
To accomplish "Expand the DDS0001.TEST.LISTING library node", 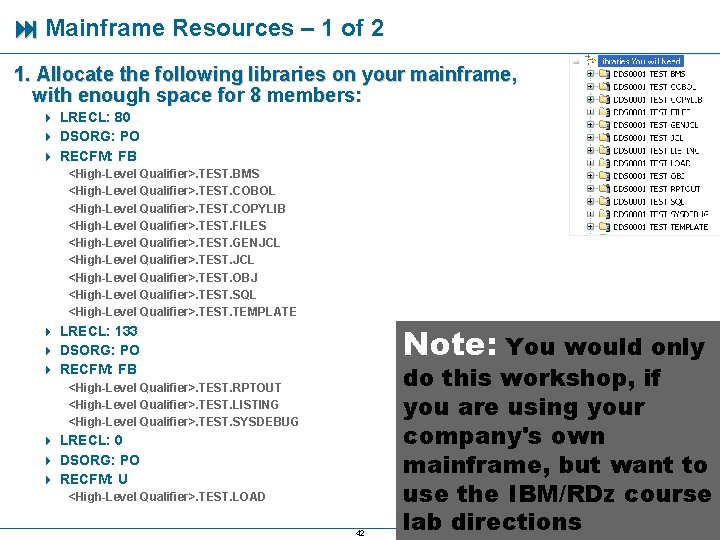I will click(591, 151).
